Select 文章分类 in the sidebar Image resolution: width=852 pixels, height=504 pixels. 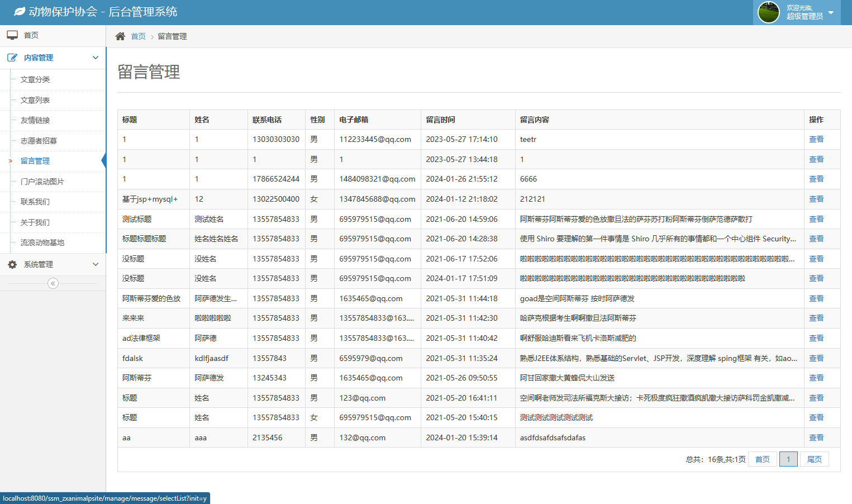point(35,79)
